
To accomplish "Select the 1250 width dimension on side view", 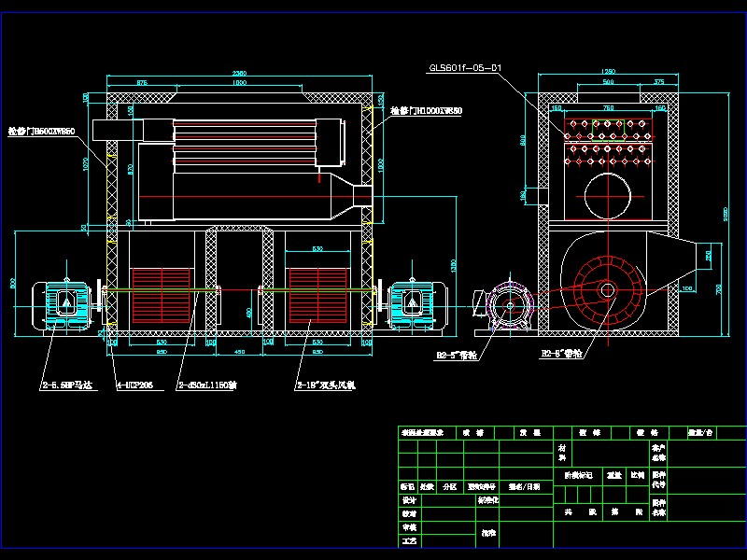I will [x=608, y=72].
